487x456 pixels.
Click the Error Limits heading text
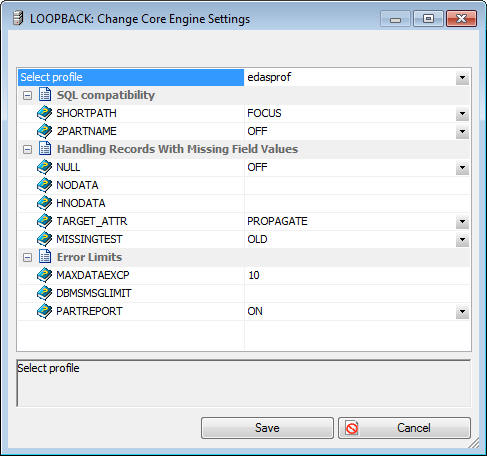(x=89, y=257)
